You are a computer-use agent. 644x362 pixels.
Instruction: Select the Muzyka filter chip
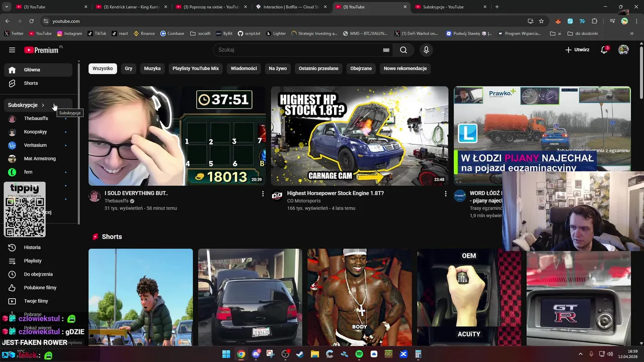152,68
